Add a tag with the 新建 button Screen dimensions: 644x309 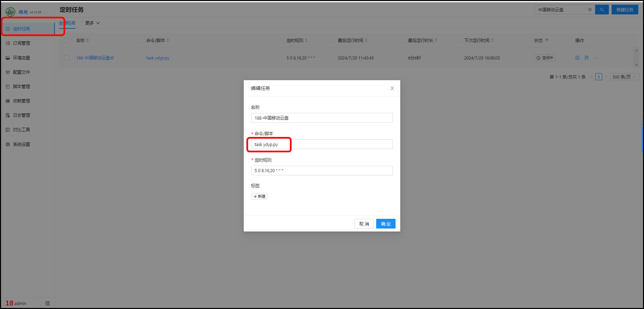[259, 196]
